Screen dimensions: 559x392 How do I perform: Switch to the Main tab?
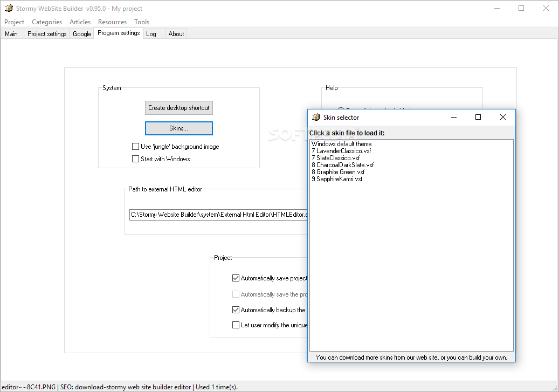point(12,34)
